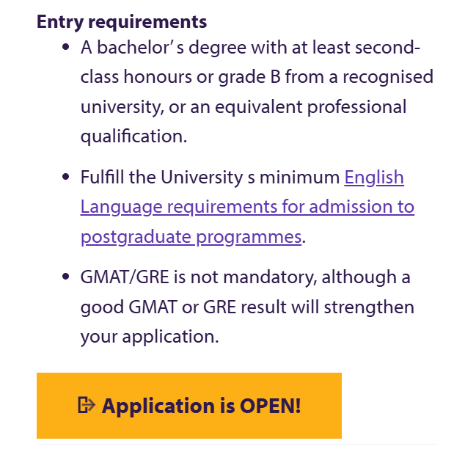Viewport: 476px width, 471px height.
Task: Open the 'English' link text
Action: [x=374, y=178]
